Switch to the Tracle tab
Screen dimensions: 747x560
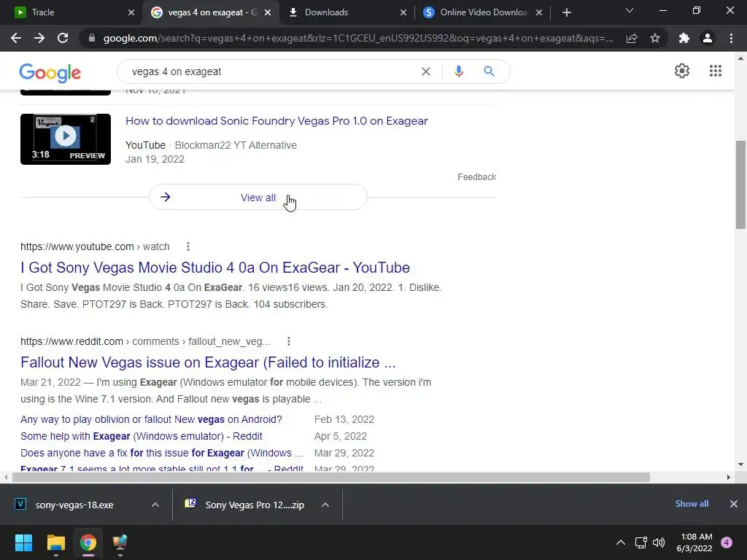click(x=71, y=12)
